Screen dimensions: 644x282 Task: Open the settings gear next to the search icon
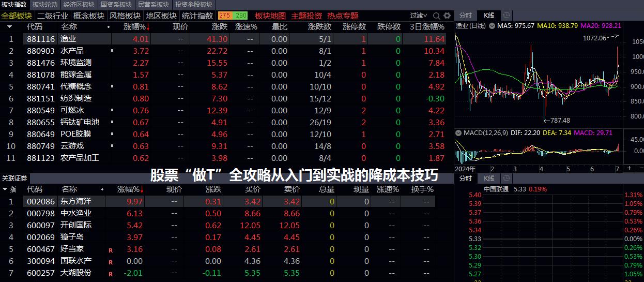(x=447, y=16)
